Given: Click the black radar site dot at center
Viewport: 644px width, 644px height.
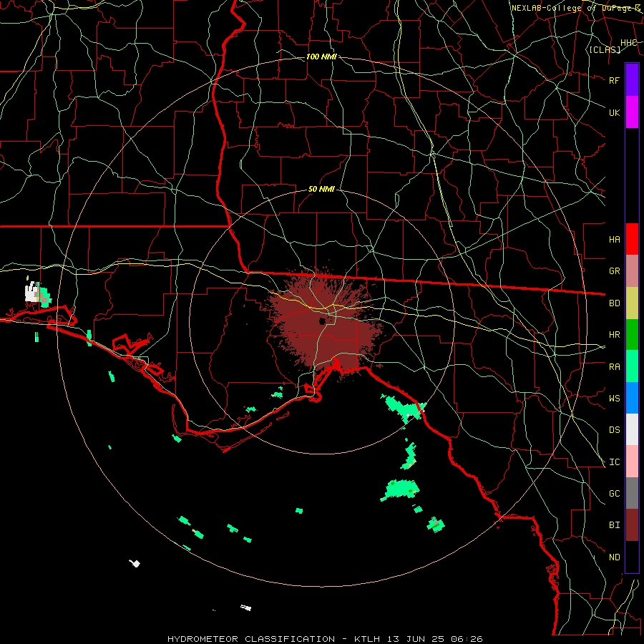Looking at the screenshot, I should [323, 321].
